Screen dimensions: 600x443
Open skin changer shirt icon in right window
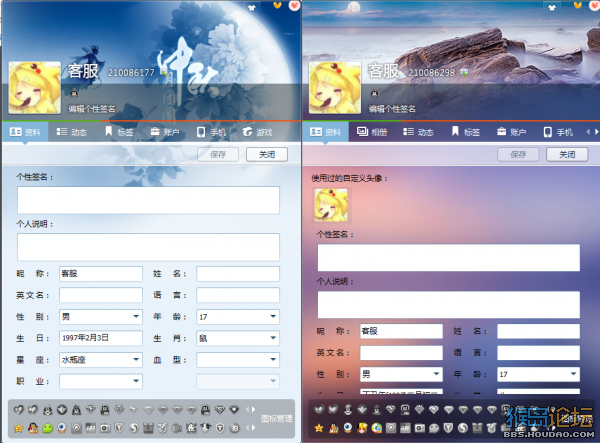551,7
